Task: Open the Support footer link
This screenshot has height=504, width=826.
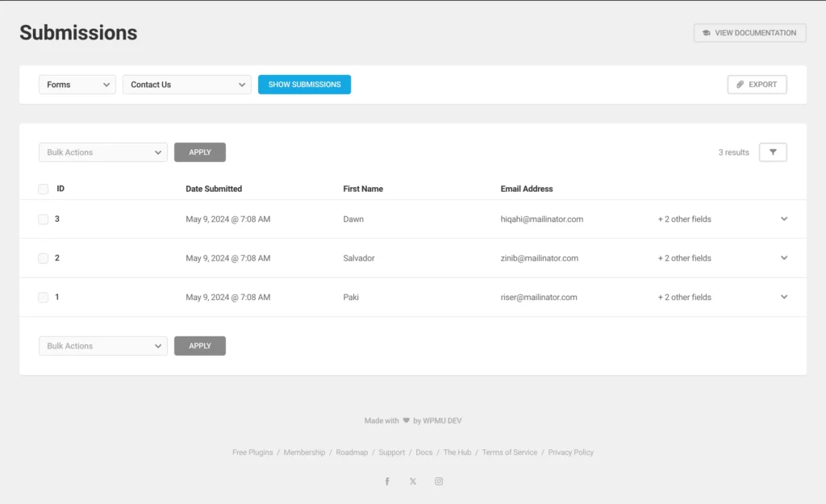Action: coord(392,452)
